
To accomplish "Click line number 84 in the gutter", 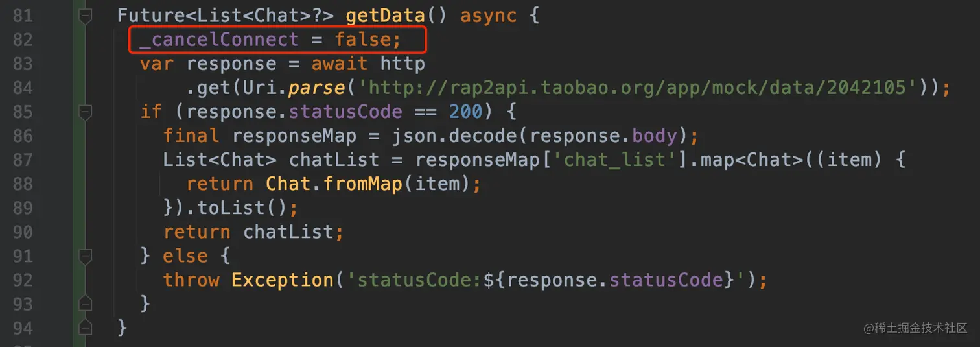I will 23,88.
